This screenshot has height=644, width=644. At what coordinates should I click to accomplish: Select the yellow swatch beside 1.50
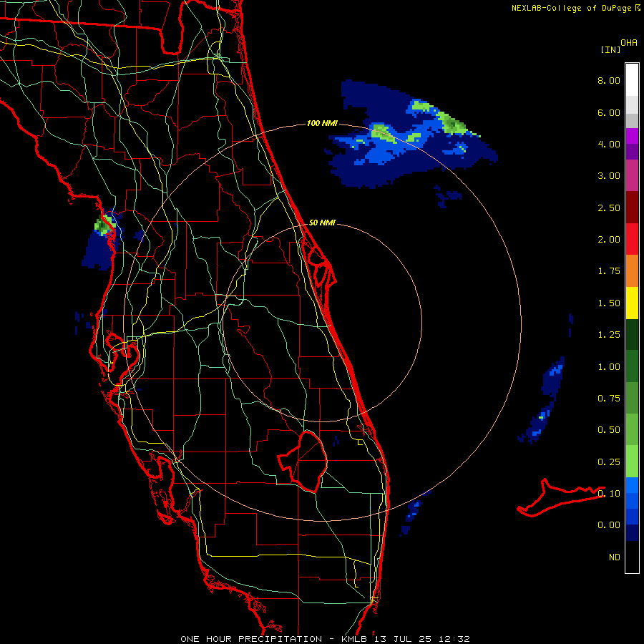(632, 303)
